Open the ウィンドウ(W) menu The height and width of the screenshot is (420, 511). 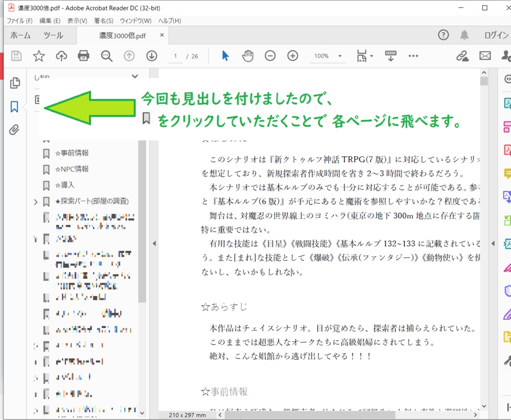[x=136, y=21]
